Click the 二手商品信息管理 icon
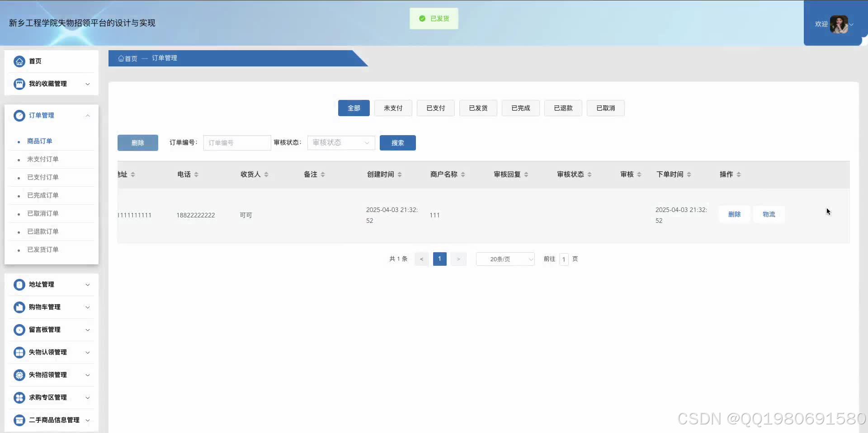868x433 pixels. 19,420
